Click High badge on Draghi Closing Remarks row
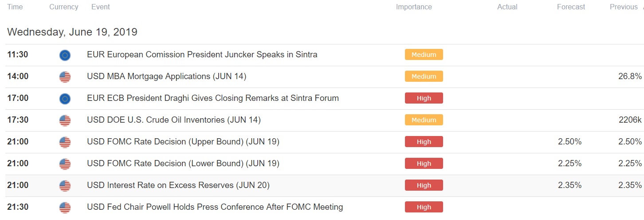This screenshot has width=644, height=220. [x=424, y=98]
